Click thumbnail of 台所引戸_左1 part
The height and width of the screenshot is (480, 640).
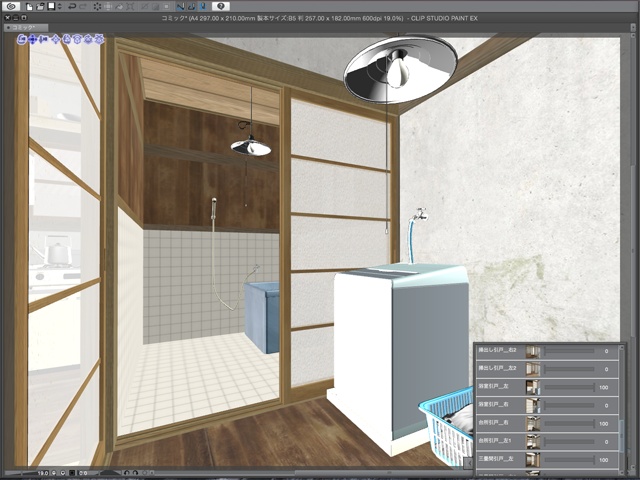pos(533,442)
